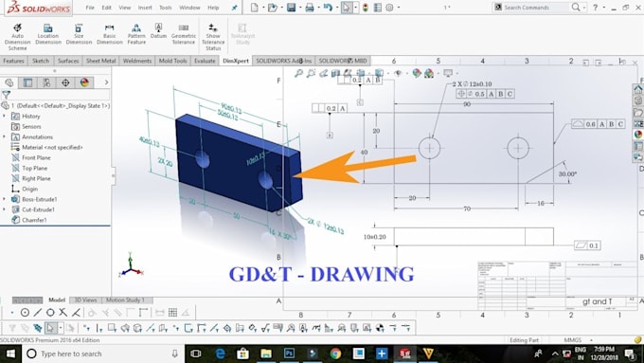The image size is (644, 363).
Task: Choose the Size Dimension tool
Action: (79, 34)
